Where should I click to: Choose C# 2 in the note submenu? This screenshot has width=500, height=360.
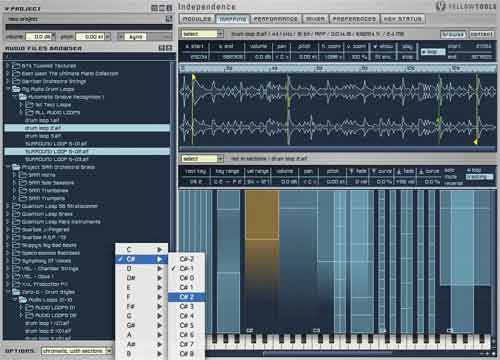click(x=186, y=297)
